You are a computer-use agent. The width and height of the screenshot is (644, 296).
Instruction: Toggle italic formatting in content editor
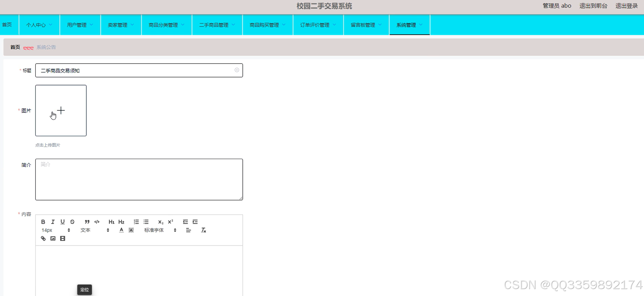point(53,222)
